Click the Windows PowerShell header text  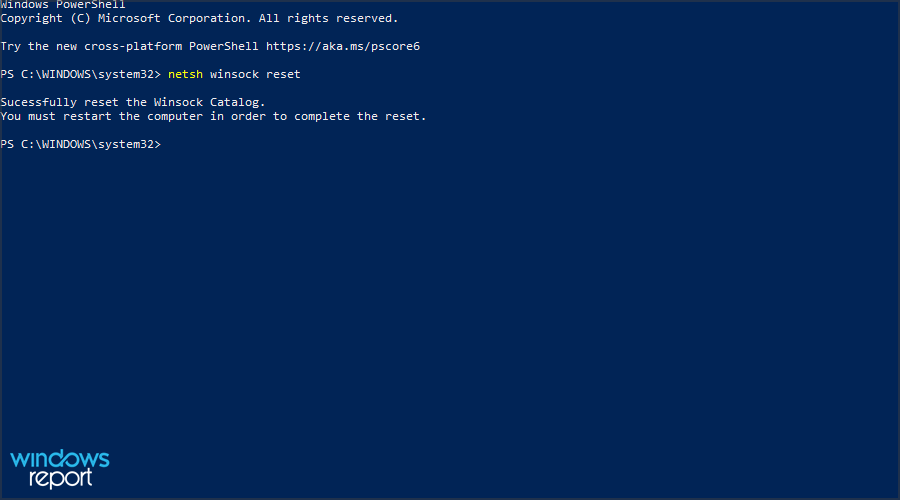[x=63, y=5]
